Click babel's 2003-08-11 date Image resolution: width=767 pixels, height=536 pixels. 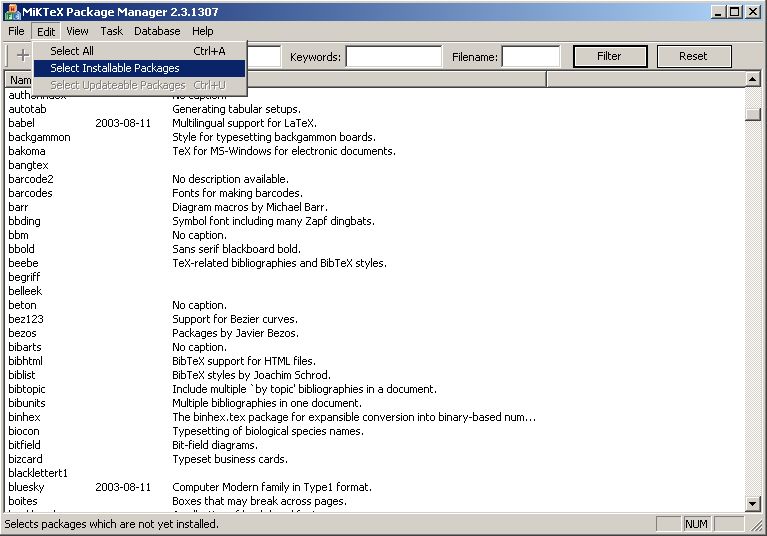pyautogui.click(x=123, y=123)
